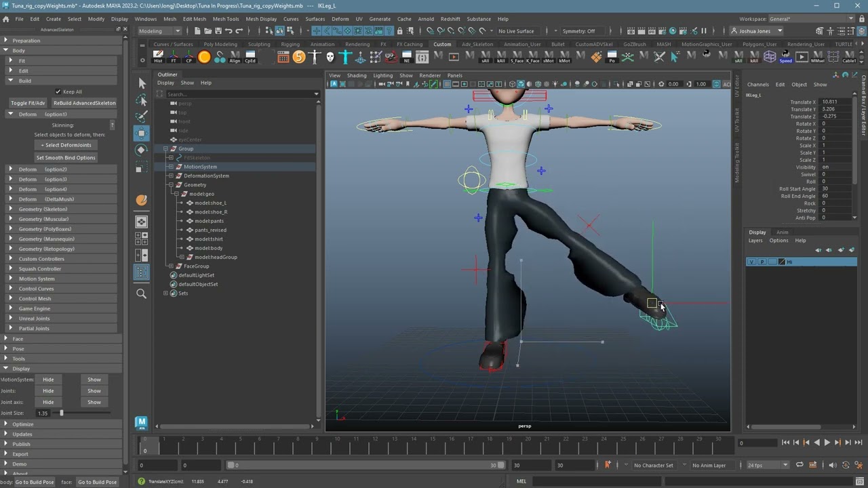Image resolution: width=868 pixels, height=488 pixels.
Task: Click + Select DeformJoints button
Action: coord(66,145)
